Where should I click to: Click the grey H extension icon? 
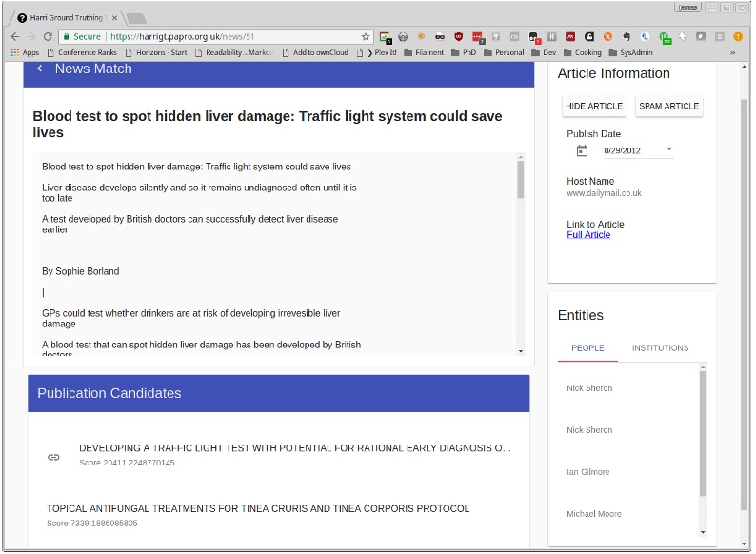pyautogui.click(x=552, y=36)
